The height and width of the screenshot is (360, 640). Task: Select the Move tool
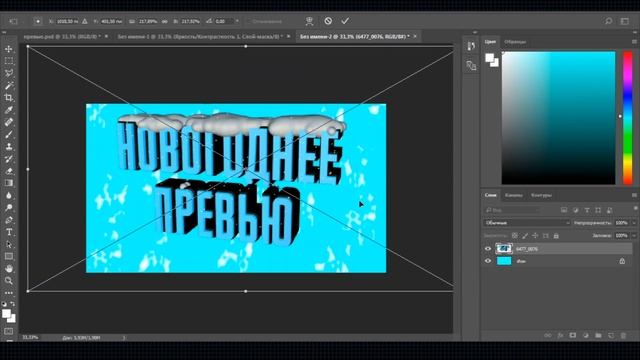pos(9,49)
